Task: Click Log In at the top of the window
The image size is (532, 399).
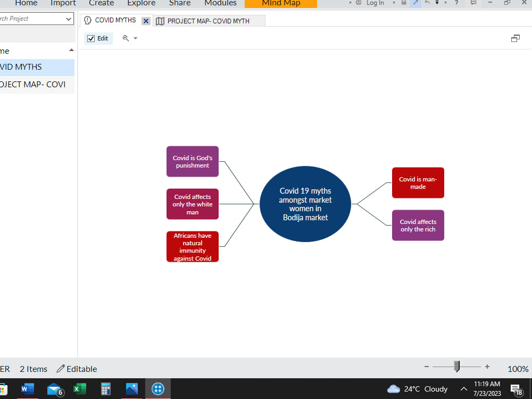Action: click(375, 3)
